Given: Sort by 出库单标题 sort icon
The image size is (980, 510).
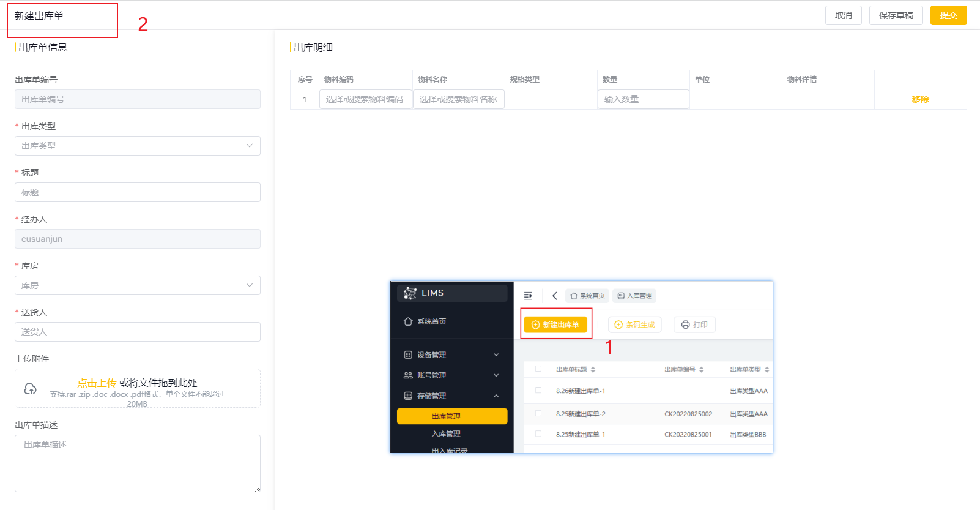Looking at the screenshot, I should (x=593, y=370).
